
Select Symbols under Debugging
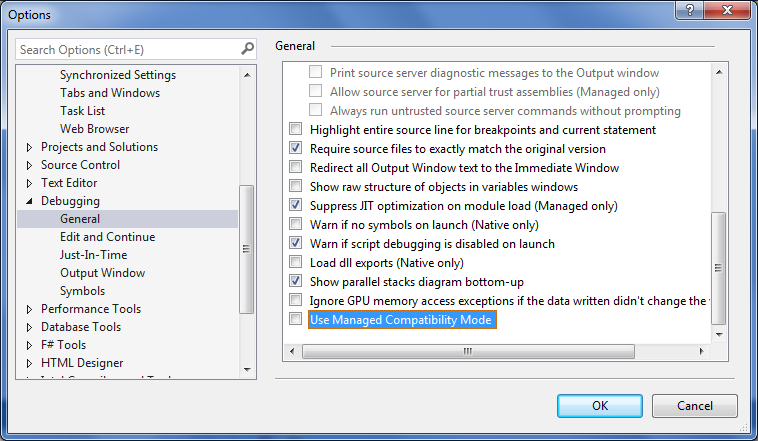coord(82,291)
